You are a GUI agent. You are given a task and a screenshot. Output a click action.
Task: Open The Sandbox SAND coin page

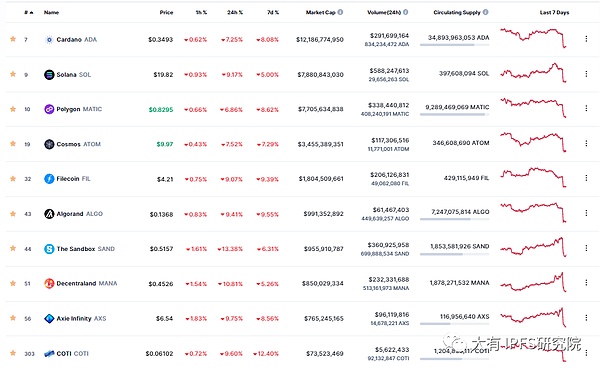pyautogui.click(x=86, y=249)
